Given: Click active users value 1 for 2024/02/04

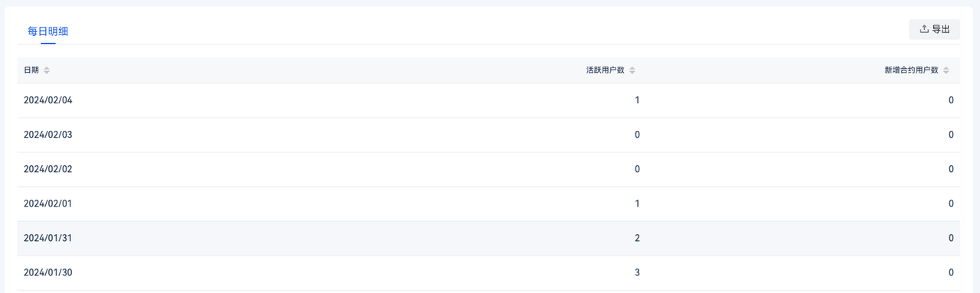Looking at the screenshot, I should pos(637,100).
